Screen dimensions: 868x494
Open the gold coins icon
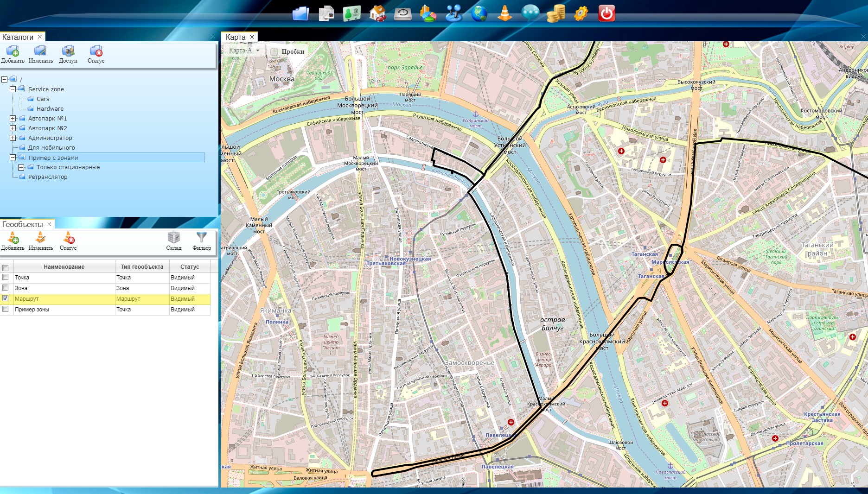pos(555,13)
